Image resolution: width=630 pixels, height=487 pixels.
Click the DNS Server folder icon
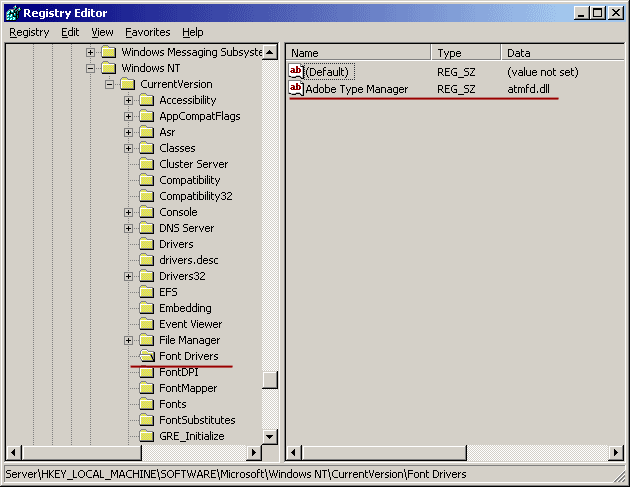tap(147, 228)
